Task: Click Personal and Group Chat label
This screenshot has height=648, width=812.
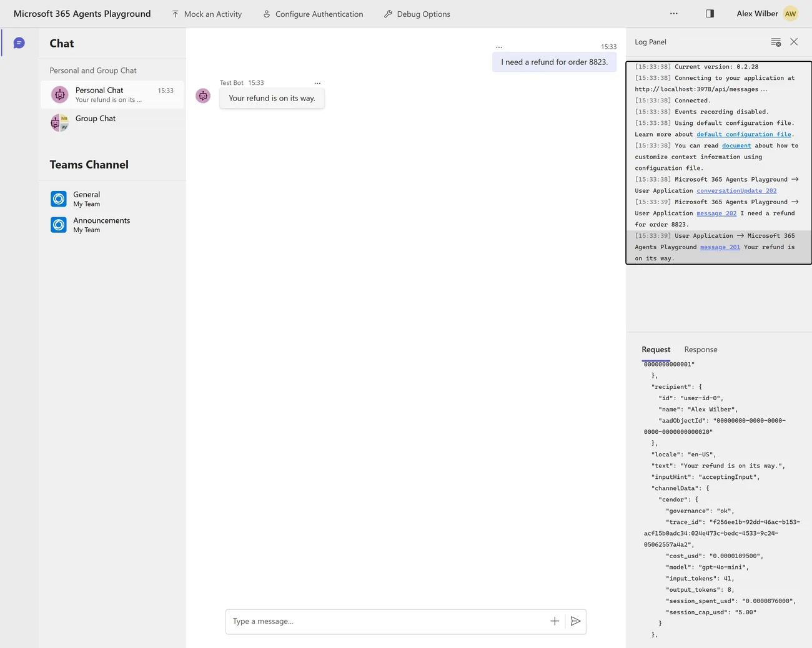Action: 93,71
